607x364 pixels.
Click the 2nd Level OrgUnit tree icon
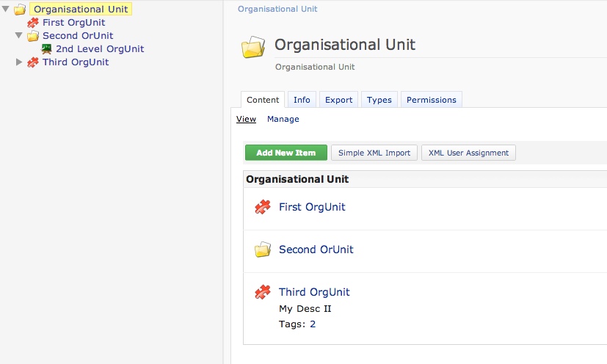(46, 49)
